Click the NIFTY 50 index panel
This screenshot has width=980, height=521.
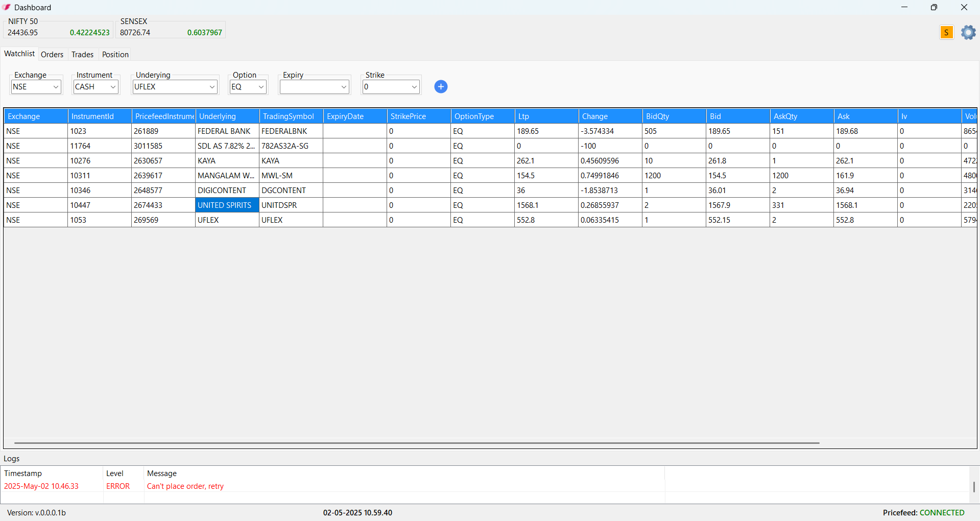click(x=58, y=28)
